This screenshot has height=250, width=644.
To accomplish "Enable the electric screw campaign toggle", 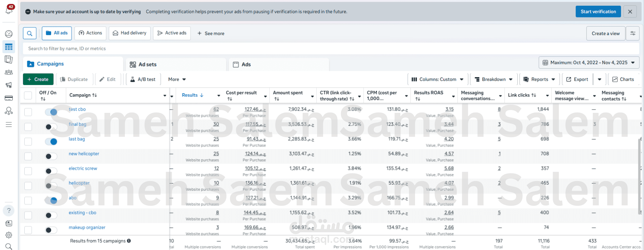I will tap(51, 171).
